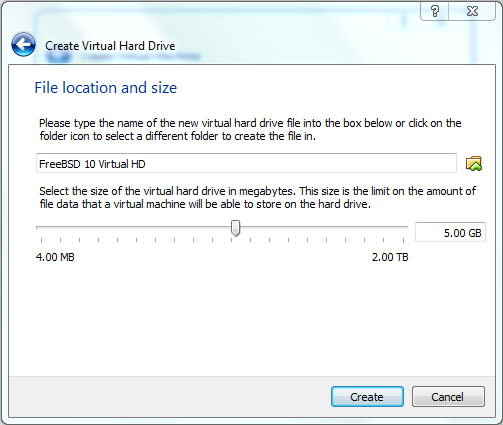The width and height of the screenshot is (503, 425).
Task: Click the Create Virtual Hard Drive title
Action: [110, 46]
